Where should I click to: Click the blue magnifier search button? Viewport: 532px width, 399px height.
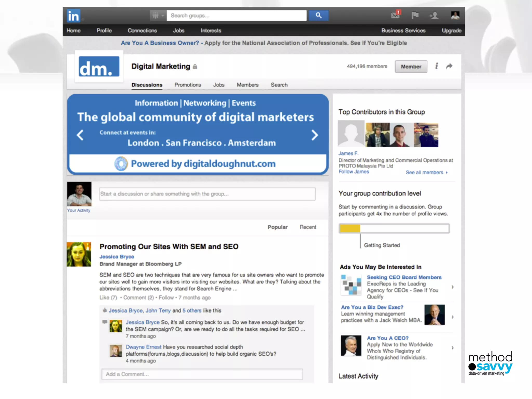coord(318,16)
